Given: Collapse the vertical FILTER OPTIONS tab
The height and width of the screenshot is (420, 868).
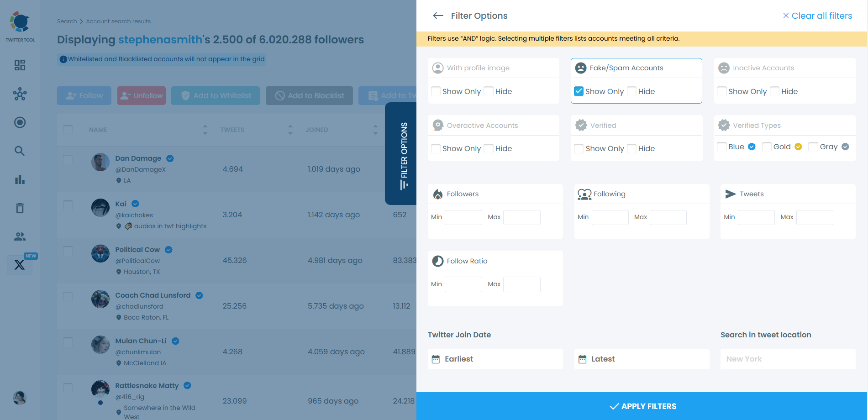Looking at the screenshot, I should coord(401,154).
